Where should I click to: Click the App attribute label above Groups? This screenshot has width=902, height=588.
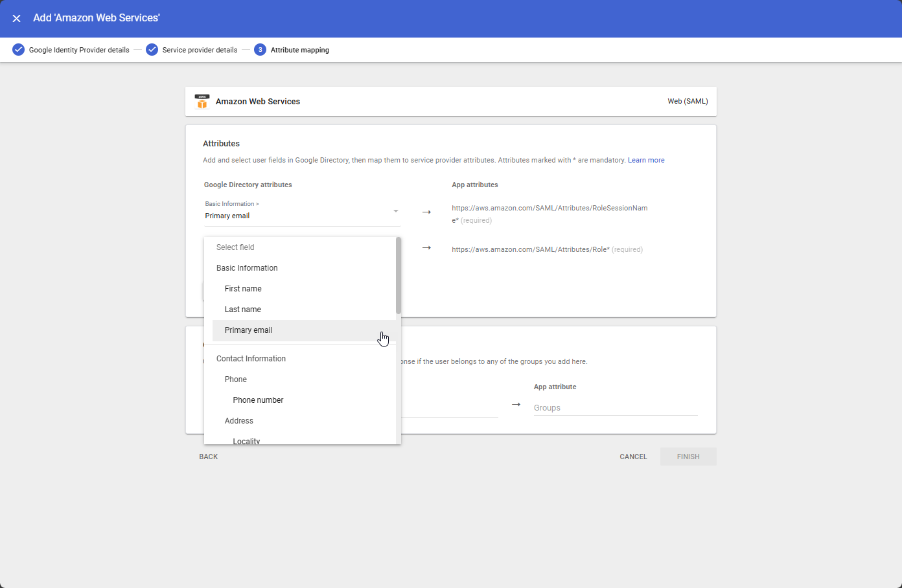click(x=555, y=387)
